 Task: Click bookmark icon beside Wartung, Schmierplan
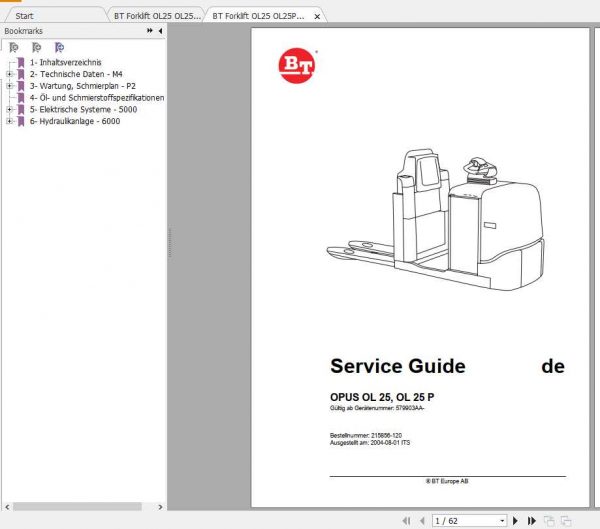[21, 86]
